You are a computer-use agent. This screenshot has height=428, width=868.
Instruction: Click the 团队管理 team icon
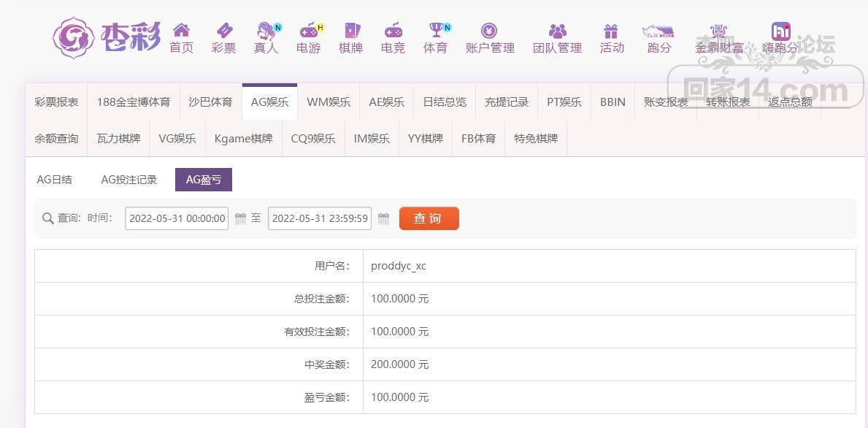557,31
